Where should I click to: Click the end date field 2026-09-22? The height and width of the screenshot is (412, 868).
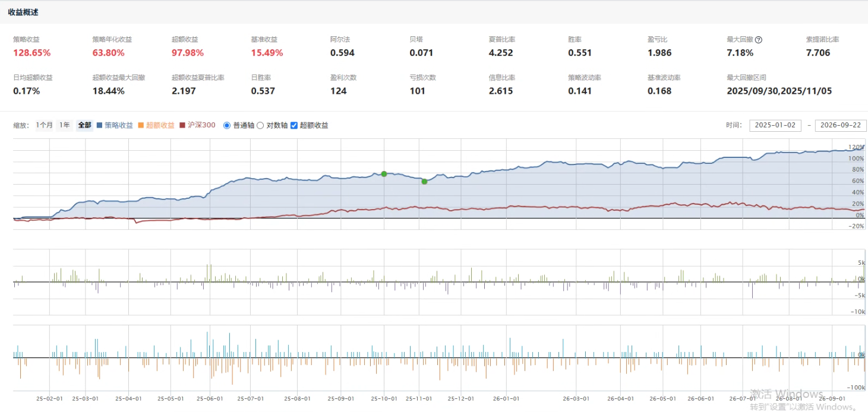pyautogui.click(x=841, y=125)
